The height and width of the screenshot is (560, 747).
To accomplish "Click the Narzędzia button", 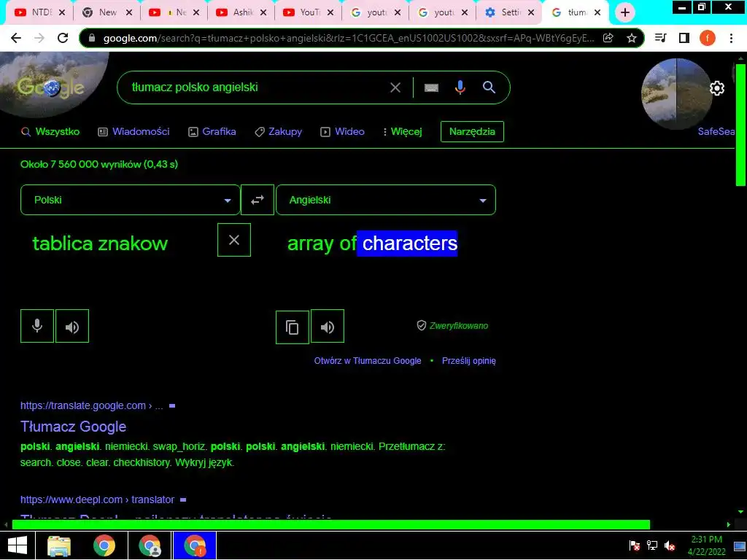I will coord(472,131).
